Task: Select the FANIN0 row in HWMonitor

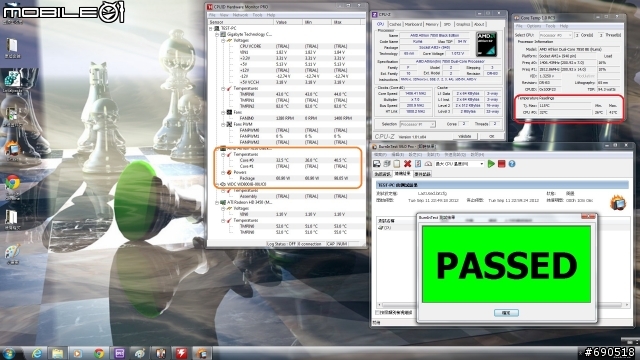Action: pos(287,118)
